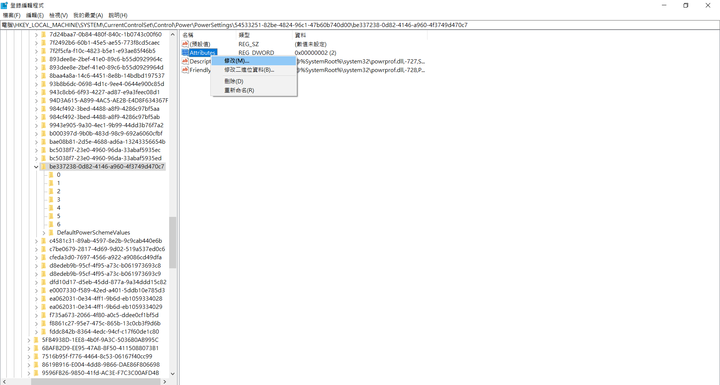Click the ab icon beside Description value

click(186, 62)
